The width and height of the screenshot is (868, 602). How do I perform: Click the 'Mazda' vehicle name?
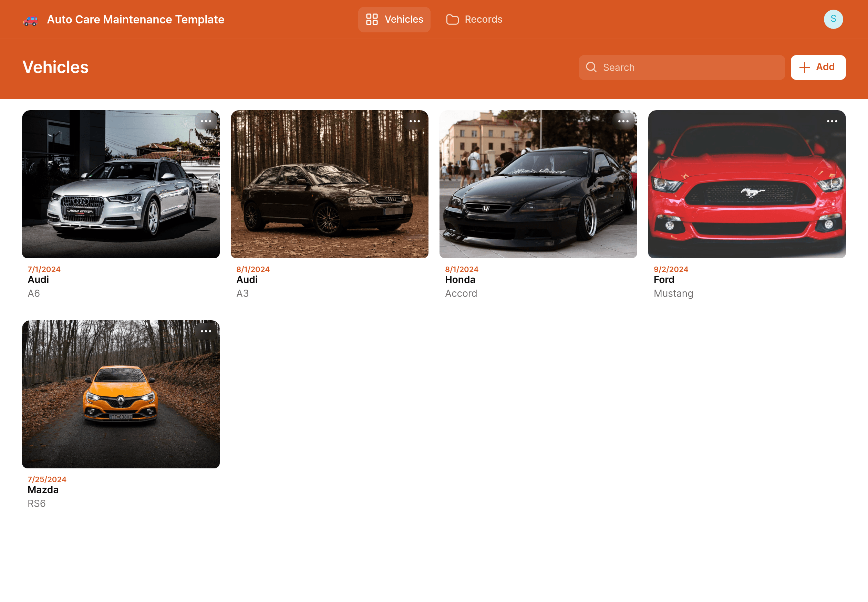(x=43, y=490)
